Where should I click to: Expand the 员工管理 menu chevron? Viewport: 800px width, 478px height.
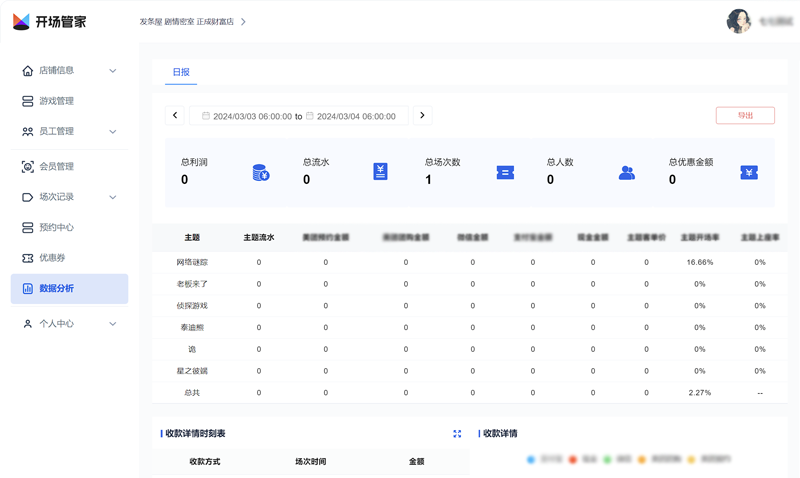[113, 132]
